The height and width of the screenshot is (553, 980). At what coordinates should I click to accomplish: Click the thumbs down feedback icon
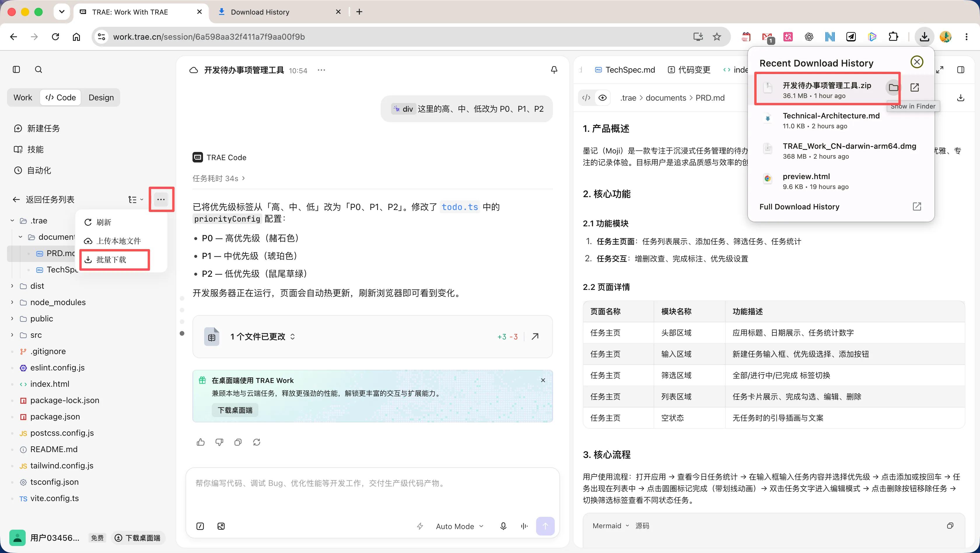point(219,442)
